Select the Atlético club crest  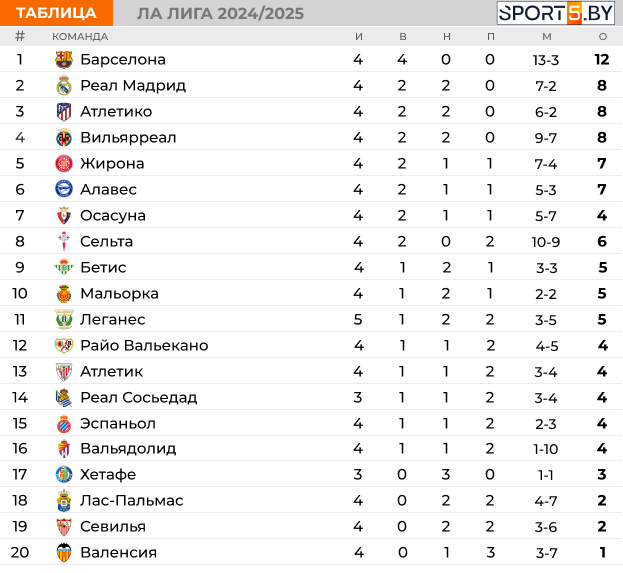click(x=64, y=112)
